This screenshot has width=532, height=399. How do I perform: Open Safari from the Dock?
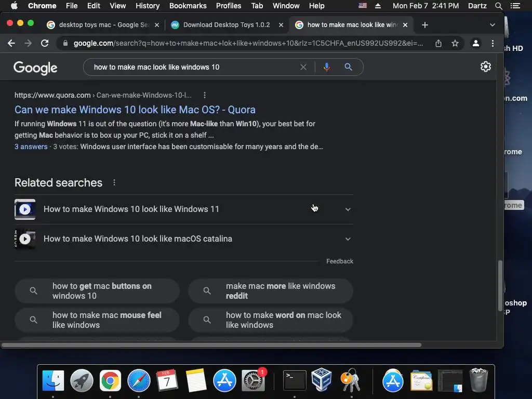[x=139, y=381]
